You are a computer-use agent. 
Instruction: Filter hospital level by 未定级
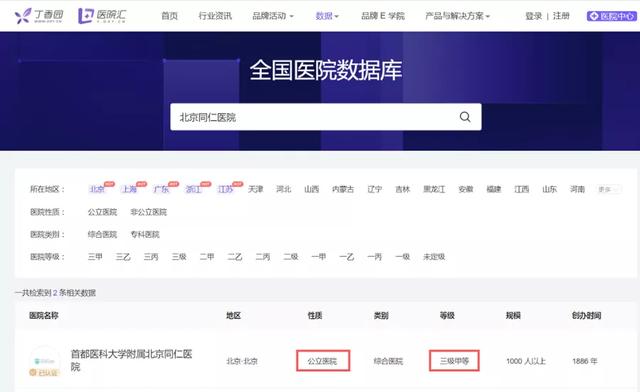[x=434, y=257]
